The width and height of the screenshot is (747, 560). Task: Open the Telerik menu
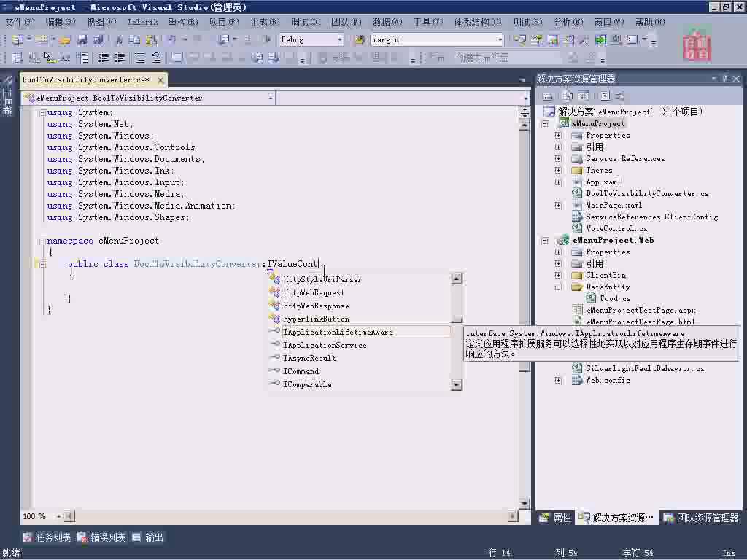[142, 22]
